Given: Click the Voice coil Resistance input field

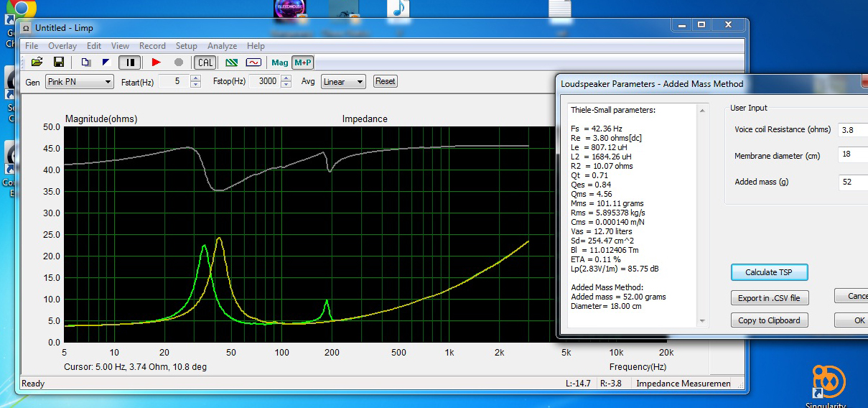Looking at the screenshot, I should point(853,130).
